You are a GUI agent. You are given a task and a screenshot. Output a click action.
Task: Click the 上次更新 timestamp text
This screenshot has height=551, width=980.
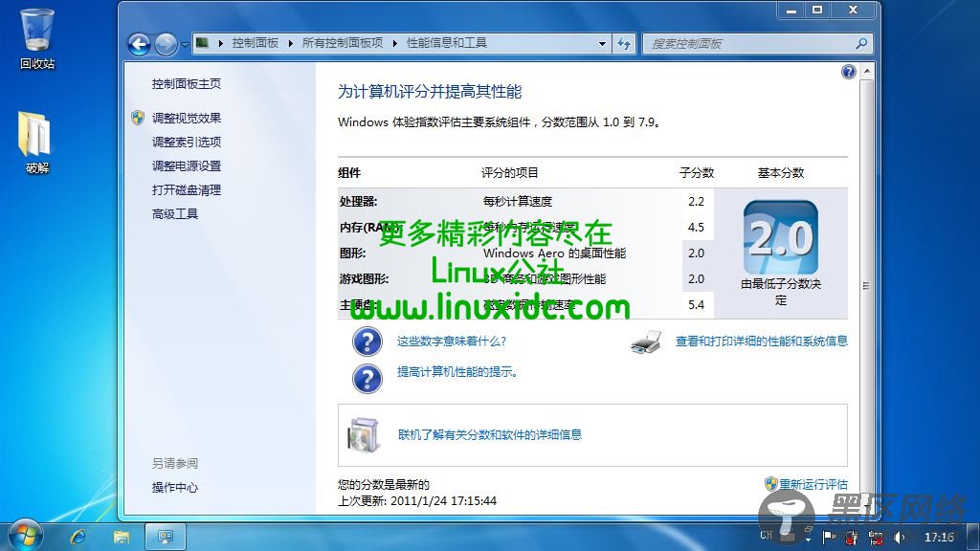pos(417,501)
